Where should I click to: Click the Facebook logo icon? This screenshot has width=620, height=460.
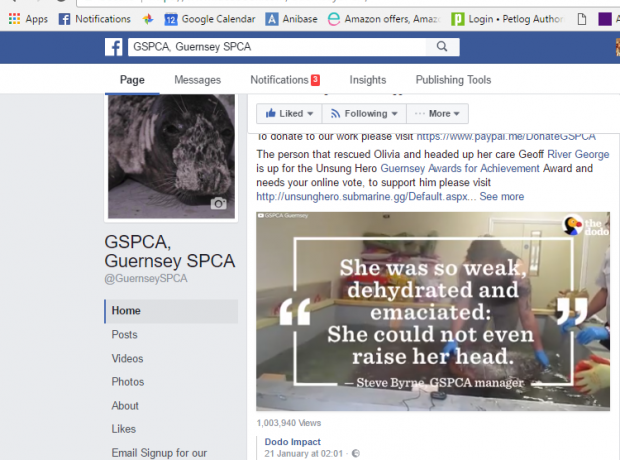(113, 47)
